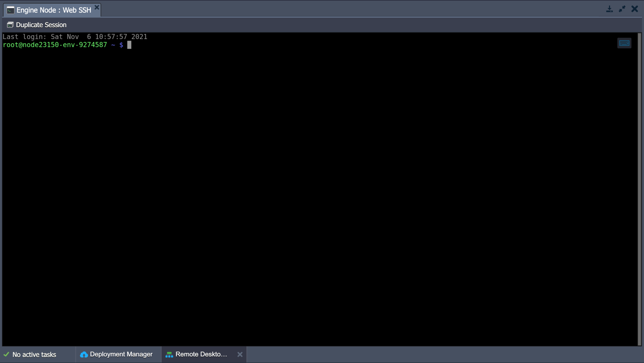Open Duplicate Session
Screen dimensions: 644x363
pyautogui.click(x=41, y=25)
